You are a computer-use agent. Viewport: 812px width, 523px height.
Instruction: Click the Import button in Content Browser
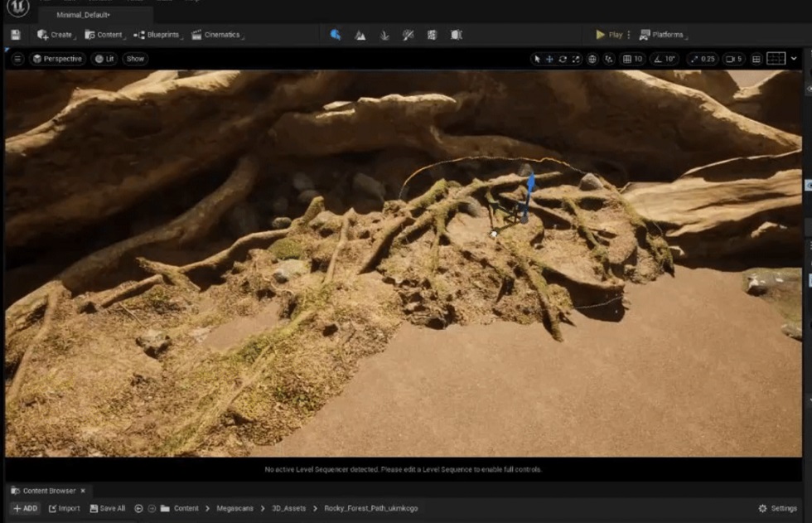click(x=64, y=508)
